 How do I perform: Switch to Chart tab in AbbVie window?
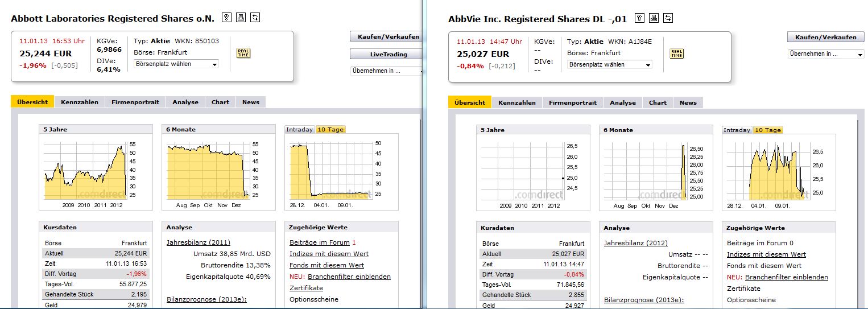[x=658, y=102]
